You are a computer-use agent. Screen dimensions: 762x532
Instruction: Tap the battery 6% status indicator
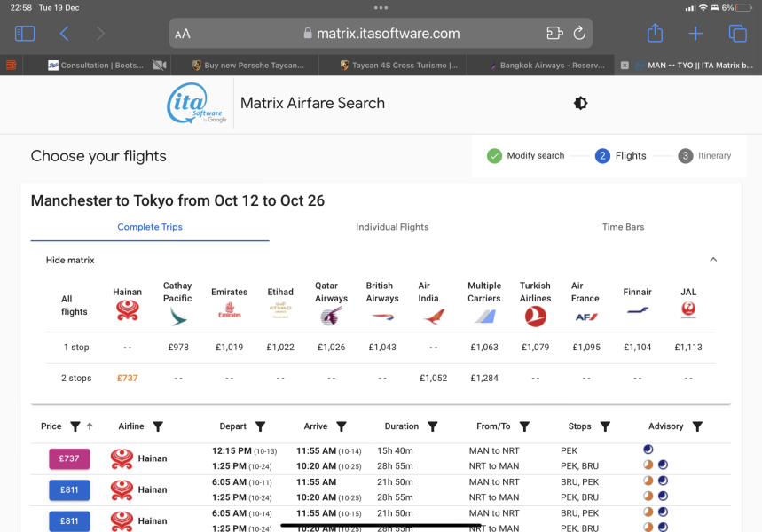coord(737,7)
